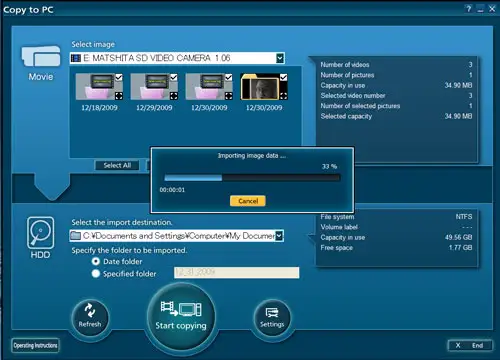Screen dimensions: 500x360
Task: Expand fullscreen icon on 12/29/2009 thumbnail
Action: tap(174, 96)
